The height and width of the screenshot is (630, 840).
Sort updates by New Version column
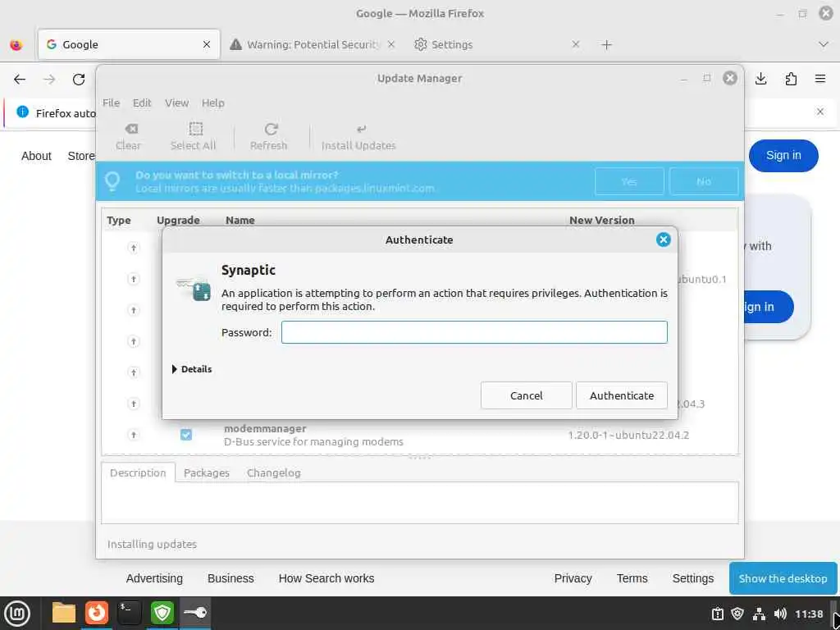pos(602,220)
